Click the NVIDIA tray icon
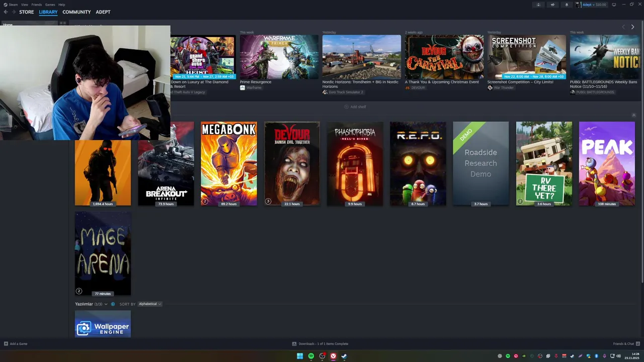644x362 pixels. (x=524, y=356)
